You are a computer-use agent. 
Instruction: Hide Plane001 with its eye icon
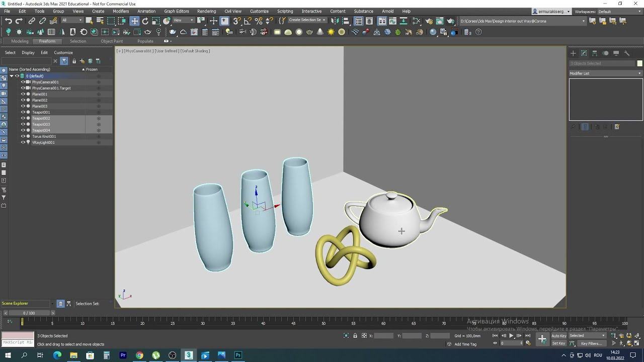tap(23, 94)
